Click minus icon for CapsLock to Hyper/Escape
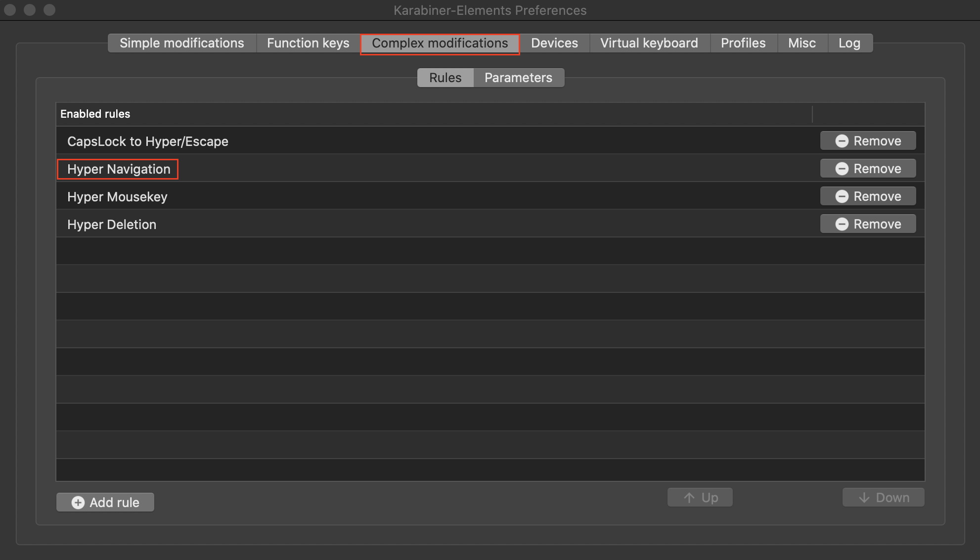 [x=842, y=141]
